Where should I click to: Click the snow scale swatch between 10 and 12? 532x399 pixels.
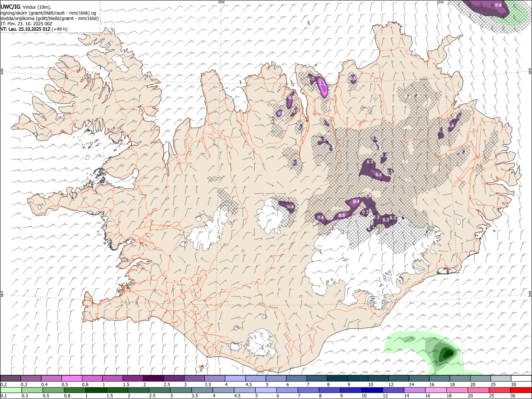[x=378, y=378]
